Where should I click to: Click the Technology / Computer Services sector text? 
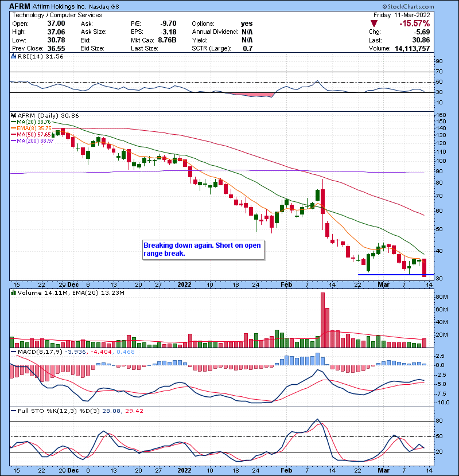57,15
